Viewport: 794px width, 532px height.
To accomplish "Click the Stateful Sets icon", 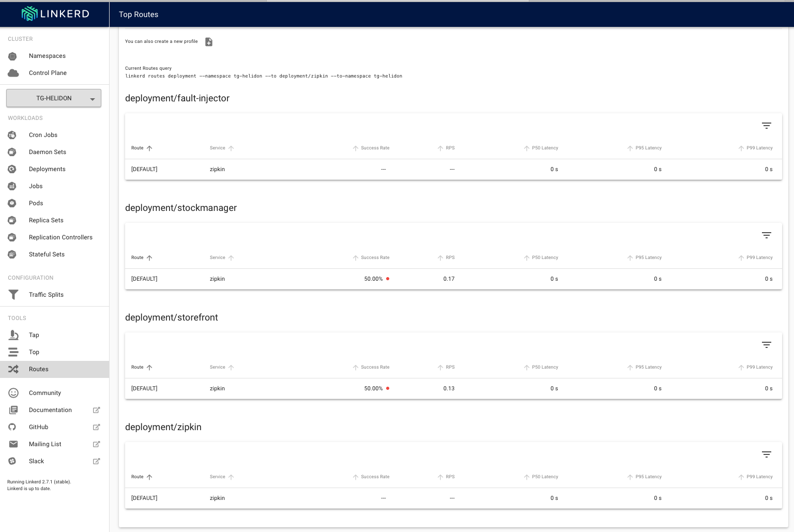I will point(12,254).
